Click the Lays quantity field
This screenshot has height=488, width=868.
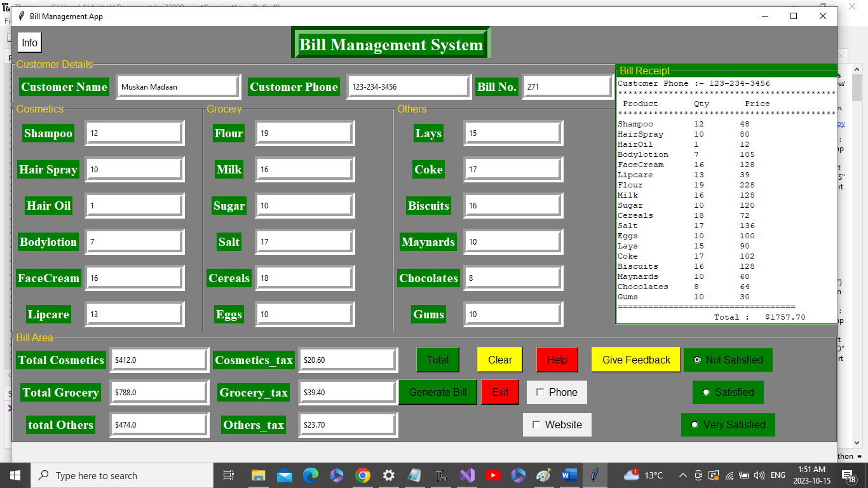(513, 133)
